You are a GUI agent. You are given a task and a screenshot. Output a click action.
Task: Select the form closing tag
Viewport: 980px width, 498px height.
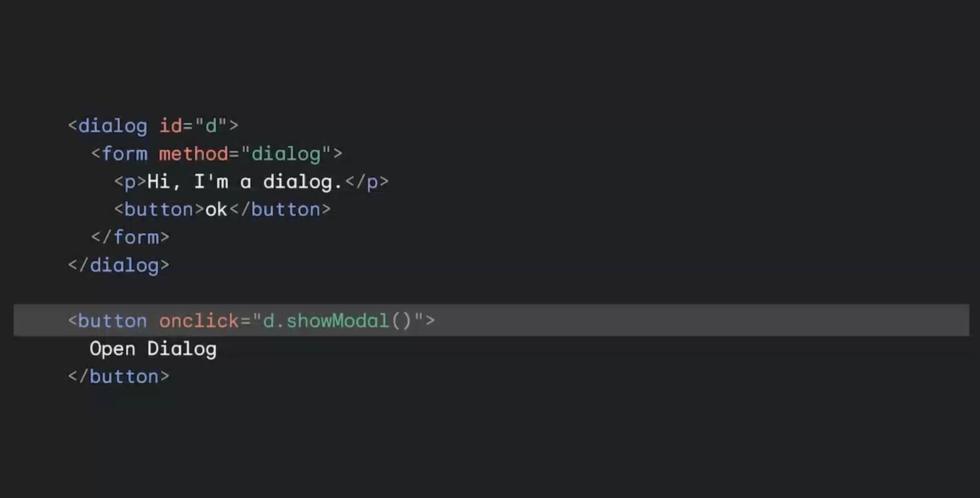point(130,237)
